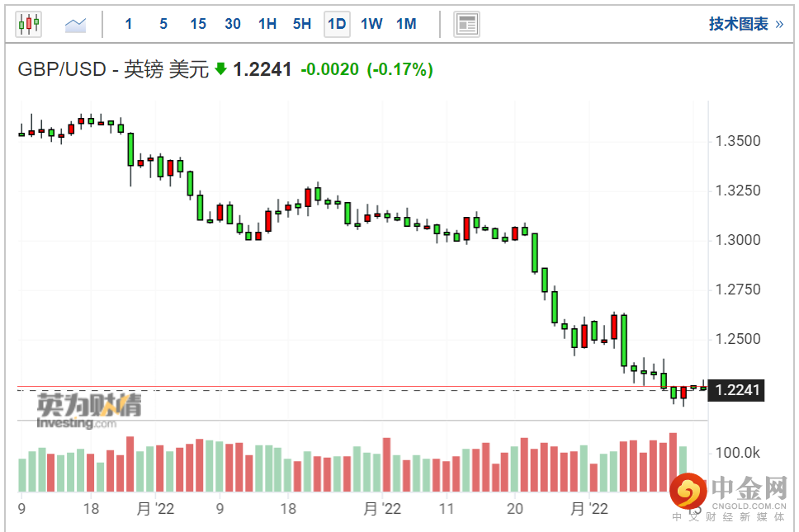Select the 15 minute timeframe
Viewport: 799px width, 532px height.
click(x=198, y=24)
